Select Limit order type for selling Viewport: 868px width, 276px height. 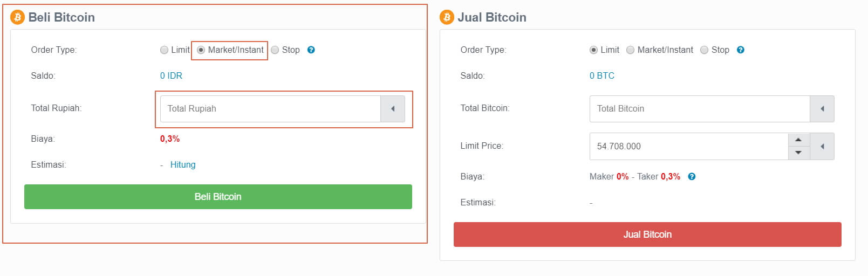[x=593, y=50]
